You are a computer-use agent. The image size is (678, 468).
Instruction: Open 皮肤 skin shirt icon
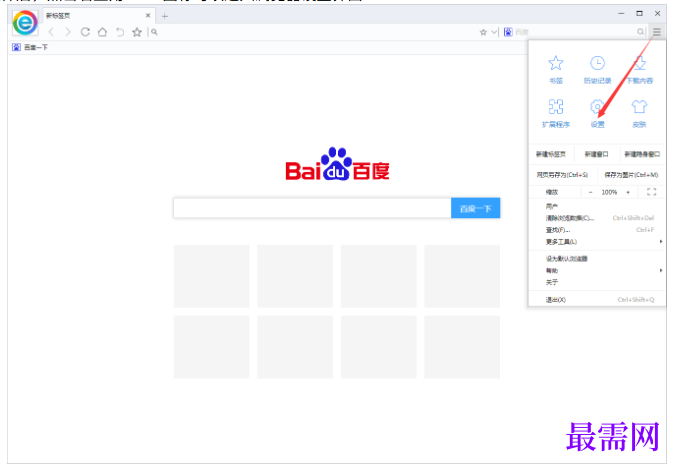[x=639, y=106]
